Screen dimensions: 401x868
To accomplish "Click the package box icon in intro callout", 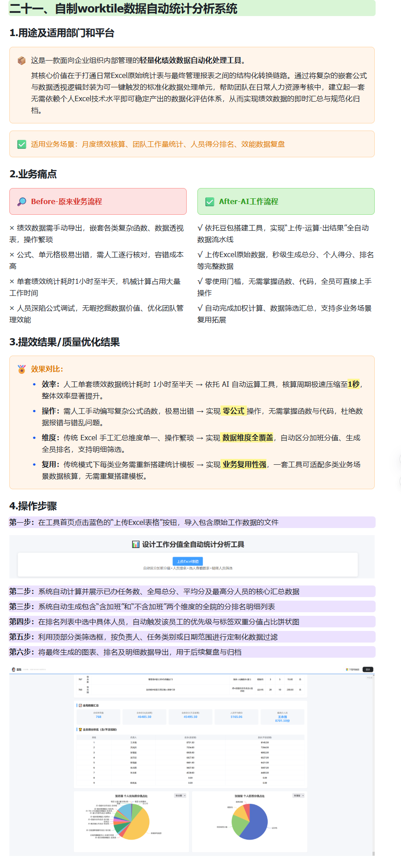I will [x=21, y=61].
